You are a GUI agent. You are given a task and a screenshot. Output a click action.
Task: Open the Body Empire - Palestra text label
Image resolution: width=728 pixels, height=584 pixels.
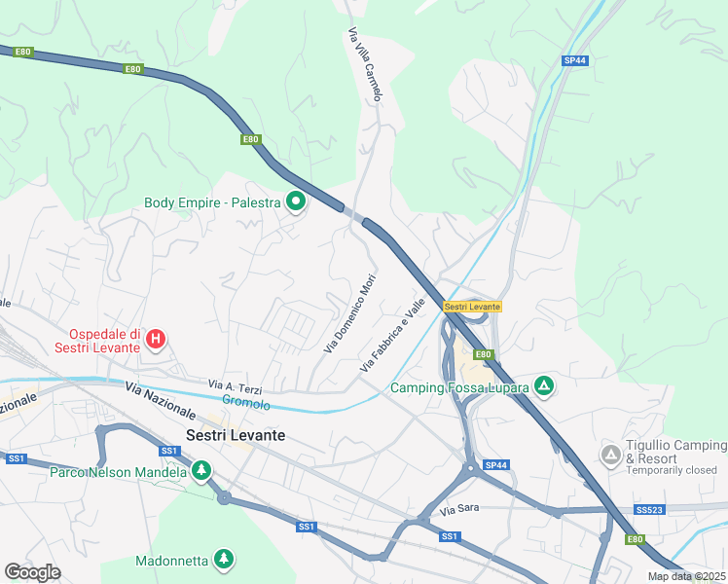click(x=212, y=202)
